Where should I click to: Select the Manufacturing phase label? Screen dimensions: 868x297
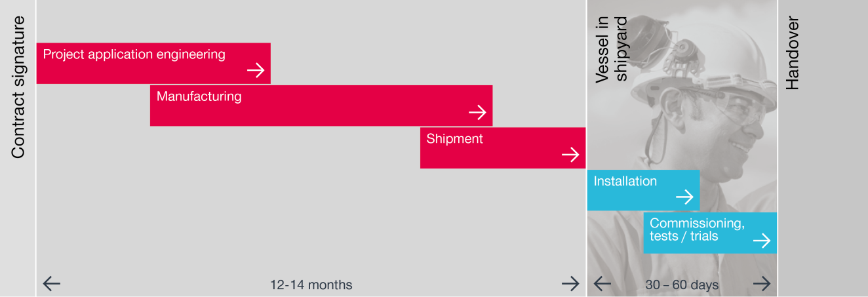tap(199, 96)
